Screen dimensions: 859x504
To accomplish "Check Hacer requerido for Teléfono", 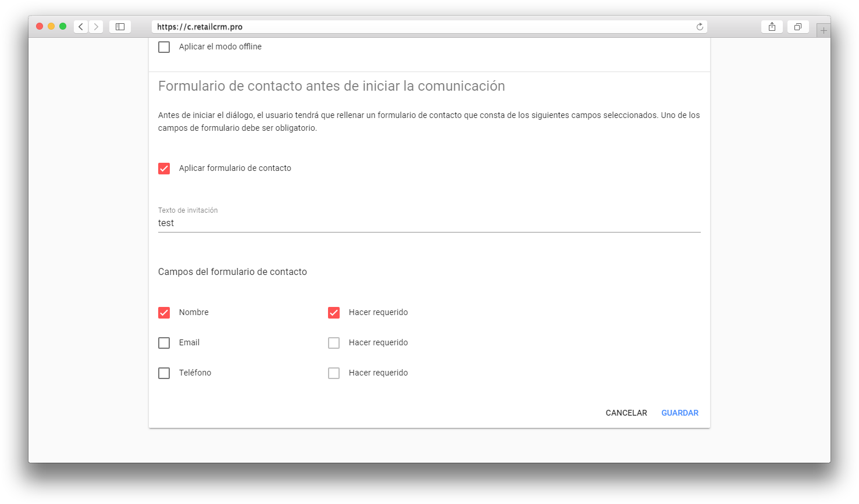I will point(334,373).
